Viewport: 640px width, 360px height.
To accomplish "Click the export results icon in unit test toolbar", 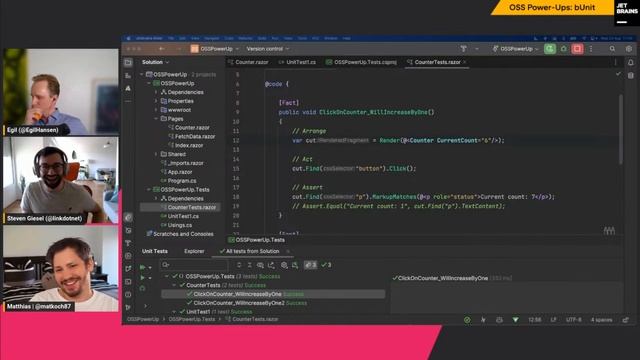I will tap(271, 265).
